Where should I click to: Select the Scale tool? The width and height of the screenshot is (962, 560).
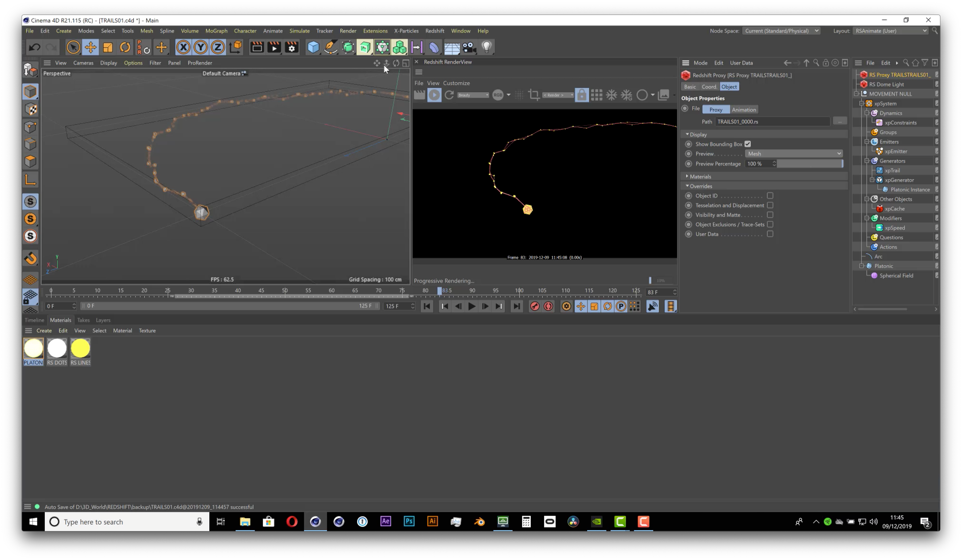tap(108, 47)
